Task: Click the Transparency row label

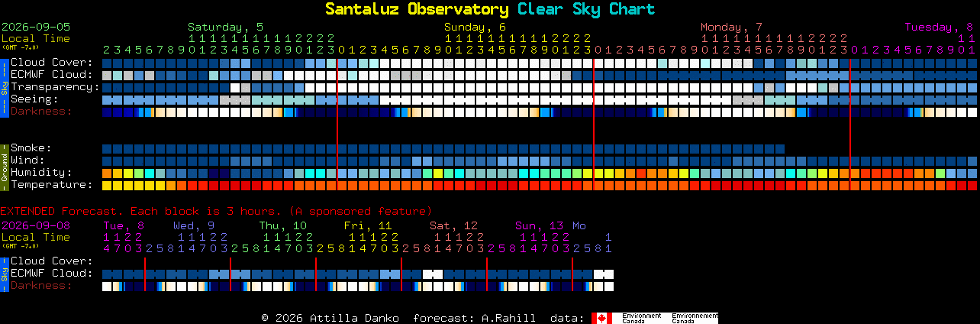Action: 56,87
